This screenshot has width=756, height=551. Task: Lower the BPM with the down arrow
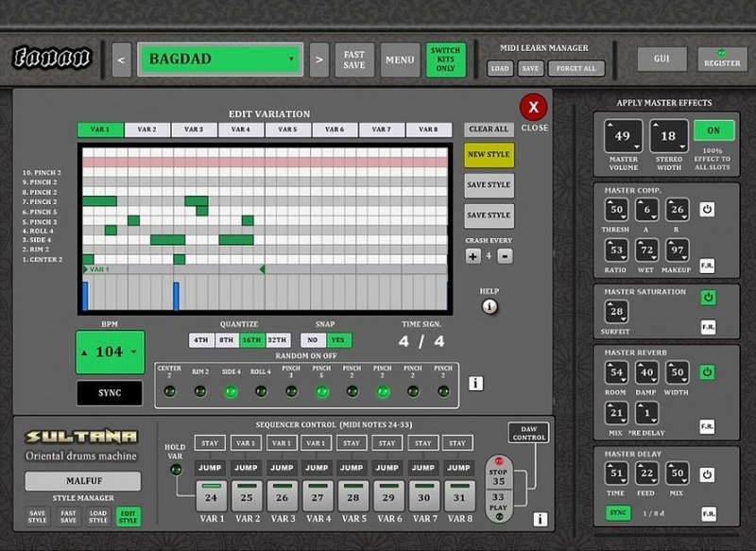tap(134, 352)
